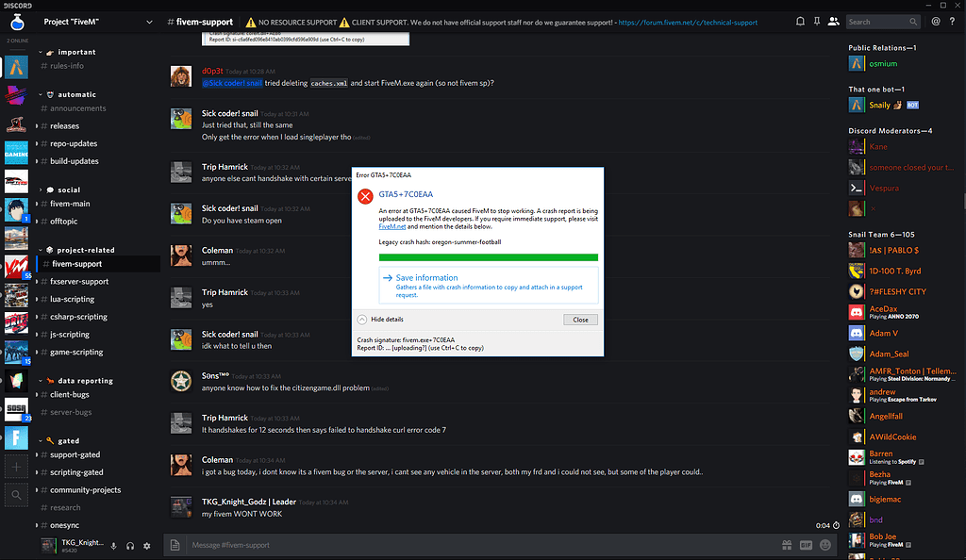Open user settings gear
The image size is (966, 560).
pos(146,546)
